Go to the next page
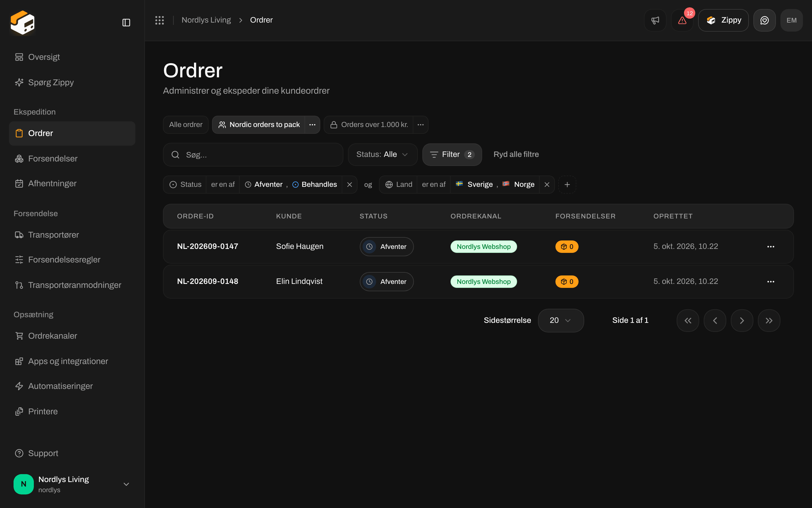This screenshot has height=508, width=812. point(742,321)
